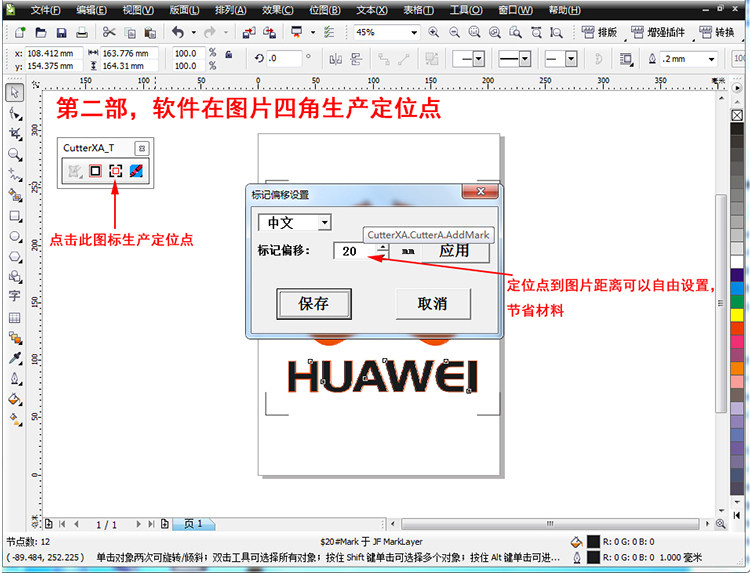Click the 转换 toolbar button
The height and width of the screenshot is (573, 750).
[x=717, y=33]
